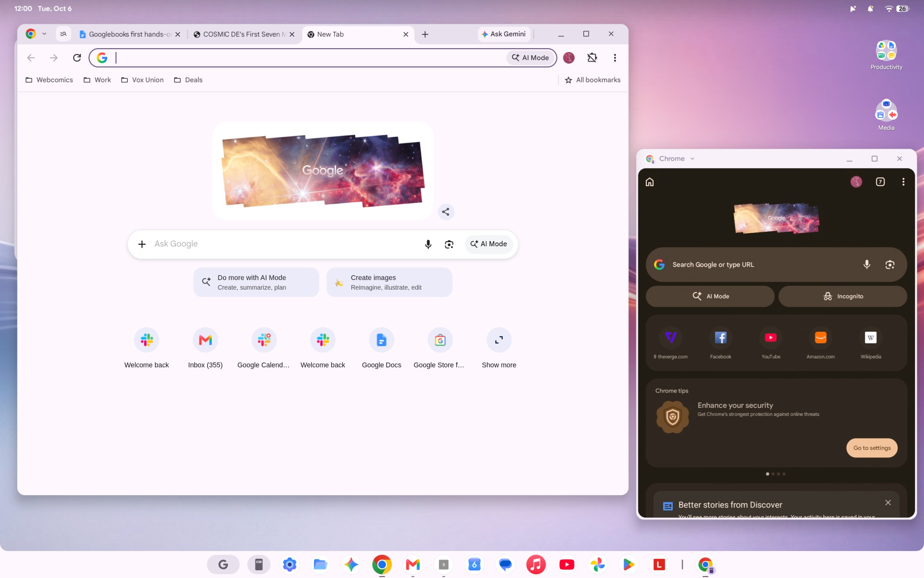Viewport: 924px width, 578px height.
Task: Open Incognito in dark Chrome window
Action: [x=843, y=296]
